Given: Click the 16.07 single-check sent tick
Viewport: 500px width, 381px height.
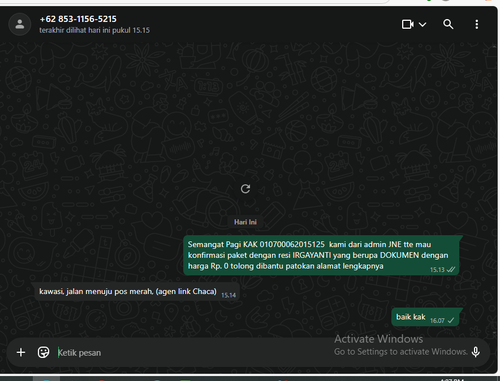Looking at the screenshot, I should (451, 320).
